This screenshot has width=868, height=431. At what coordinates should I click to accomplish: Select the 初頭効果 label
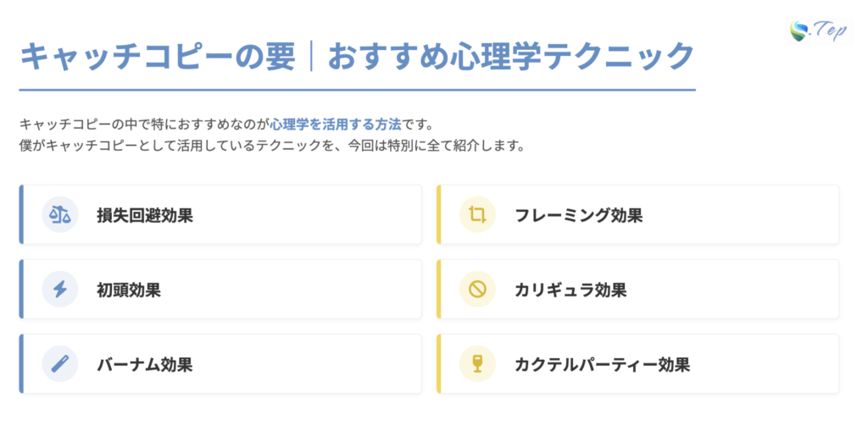pyautogui.click(x=129, y=290)
